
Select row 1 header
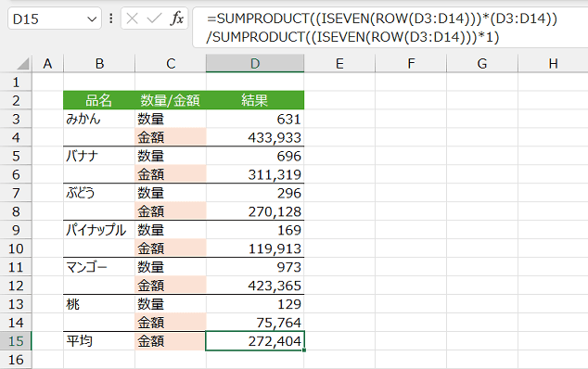pos(16,82)
